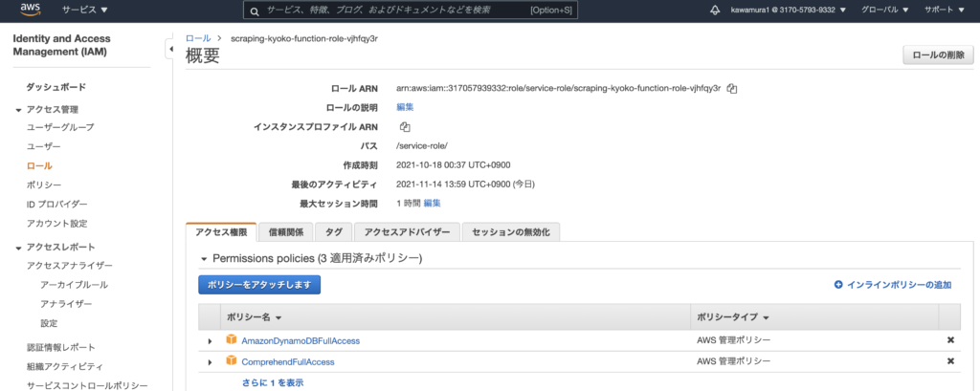Open 組織アクティビティ in the sidebar
The height and width of the screenshot is (391, 980).
coord(65,367)
